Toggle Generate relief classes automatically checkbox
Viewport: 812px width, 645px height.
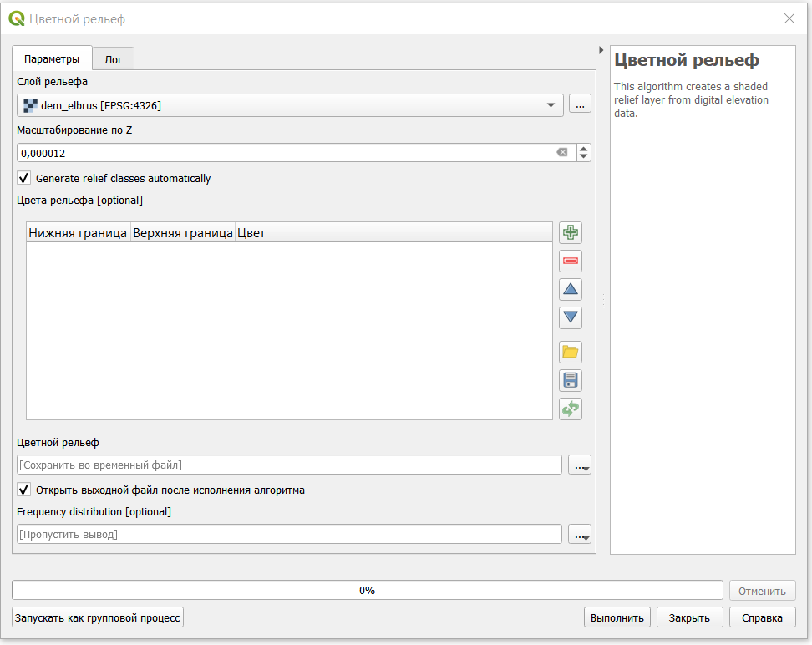pos(24,178)
